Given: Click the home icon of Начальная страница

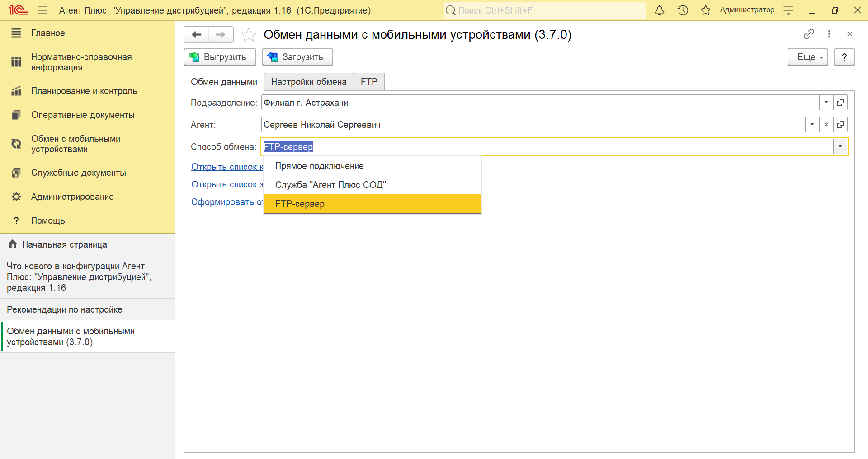Looking at the screenshot, I should (x=13, y=244).
